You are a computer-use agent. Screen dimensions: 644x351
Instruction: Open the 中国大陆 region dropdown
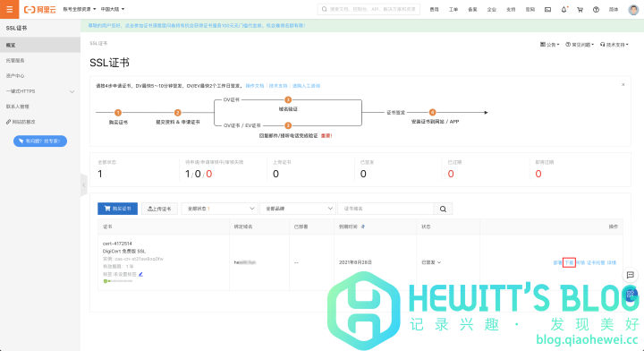[113, 9]
